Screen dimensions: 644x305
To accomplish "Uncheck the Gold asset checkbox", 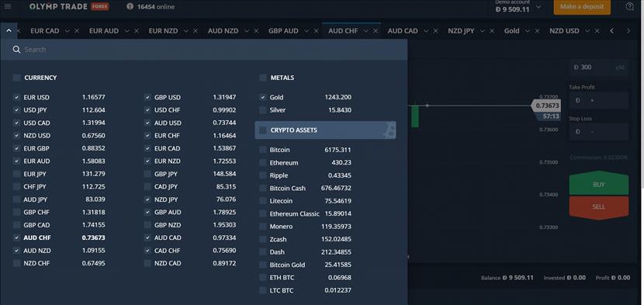I will pos(263,98).
